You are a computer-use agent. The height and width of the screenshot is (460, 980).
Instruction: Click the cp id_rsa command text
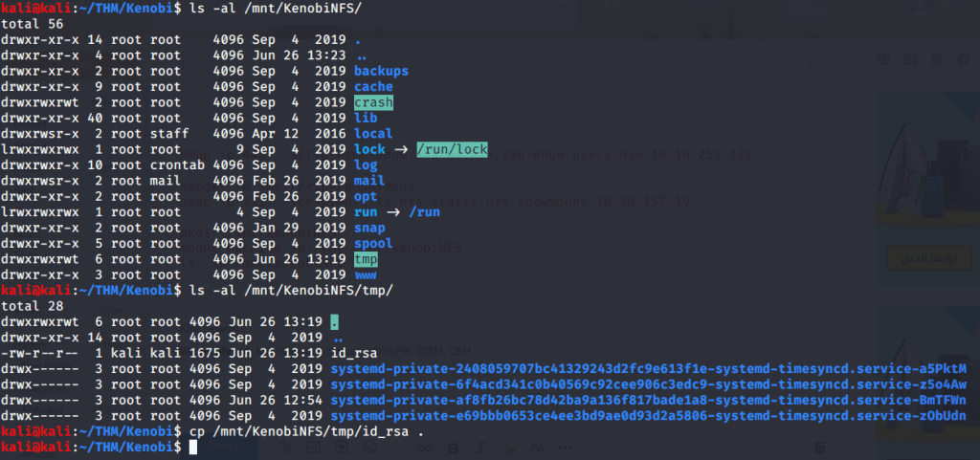tap(303, 431)
